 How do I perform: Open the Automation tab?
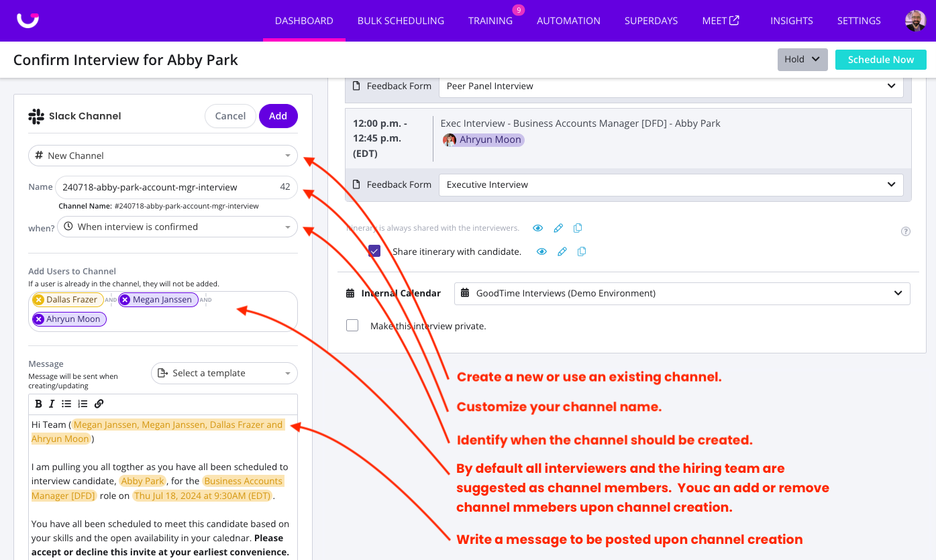click(568, 21)
